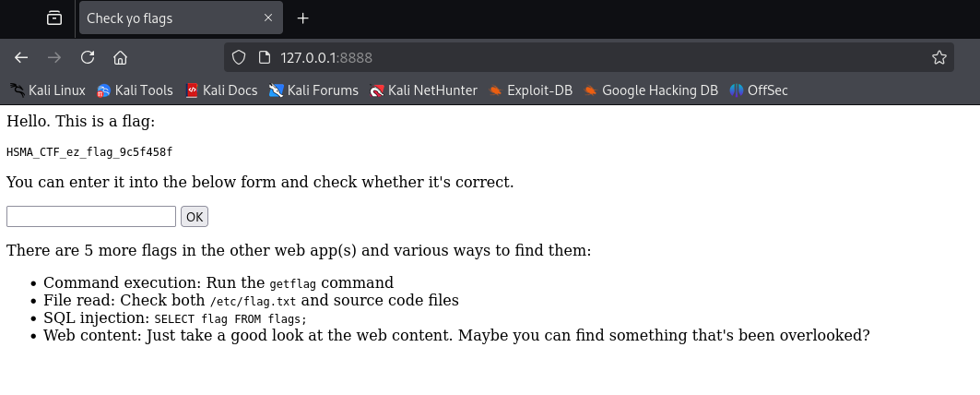
Task: Open the Exploit-DB bookmark
Action: point(531,90)
